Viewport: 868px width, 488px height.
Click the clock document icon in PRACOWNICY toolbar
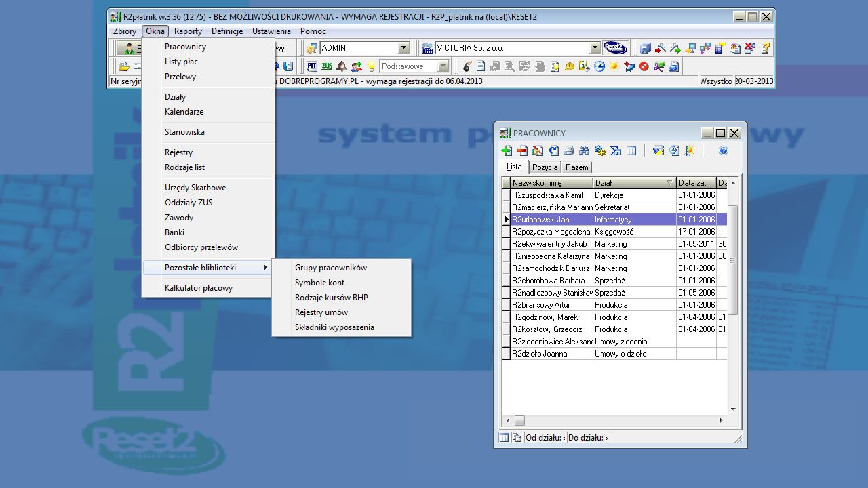[674, 150]
